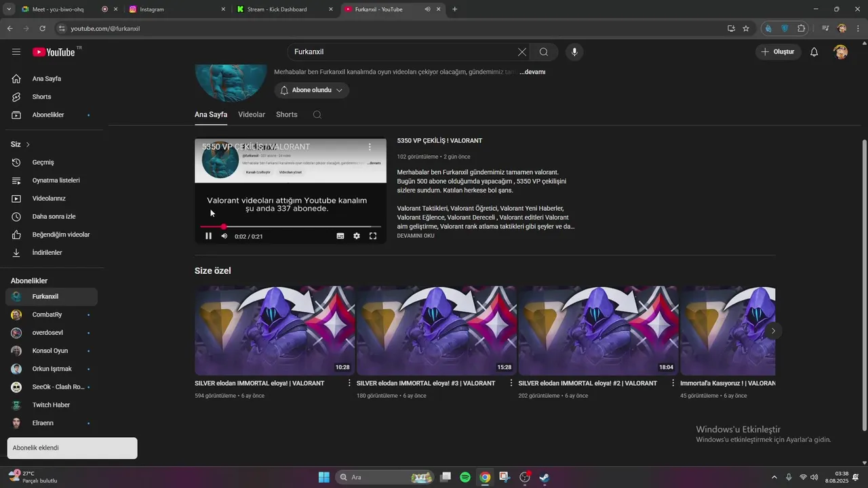Open Immortal'a Kasıyoruz video title
The image size is (868, 488).
point(728,384)
